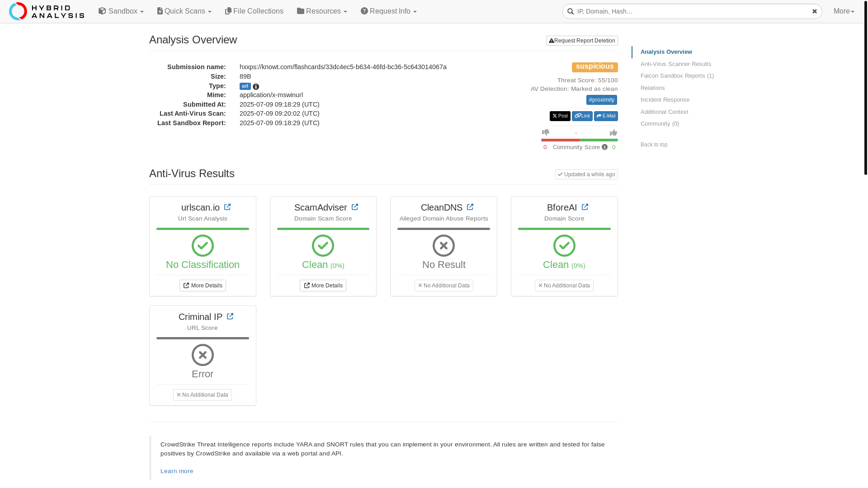
Task: Open File Collections page
Action: pyautogui.click(x=254, y=11)
